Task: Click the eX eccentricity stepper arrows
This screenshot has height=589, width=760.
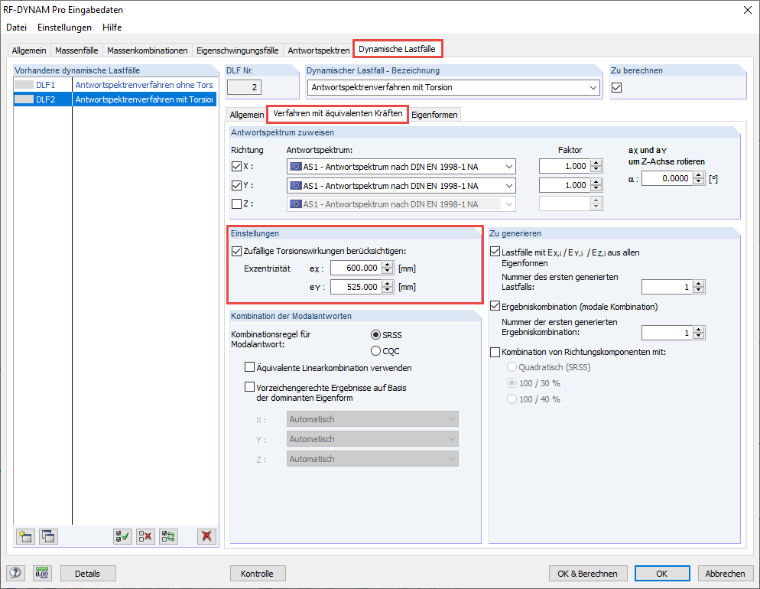Action: (x=387, y=268)
